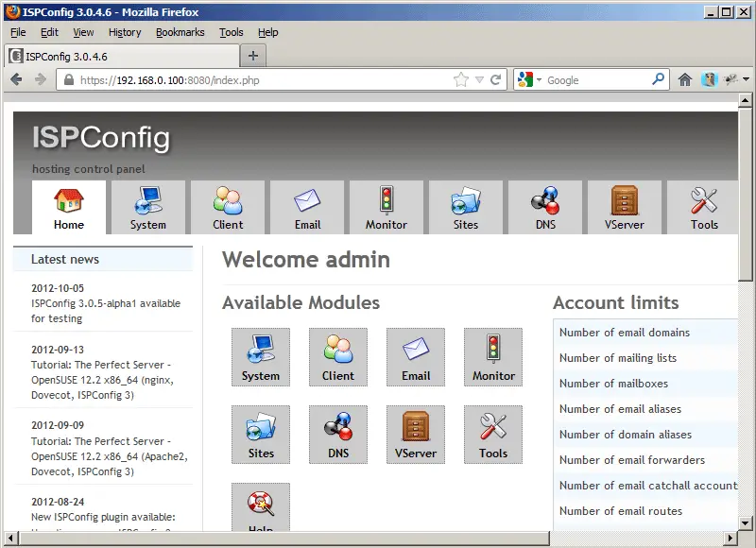Click the padlock site identity icon

[69, 79]
